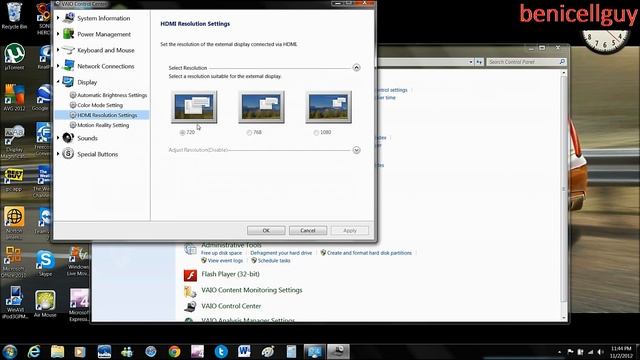Viewport: 640px width, 360px height.
Task: Select the Network Connections icon
Action: tap(68, 66)
